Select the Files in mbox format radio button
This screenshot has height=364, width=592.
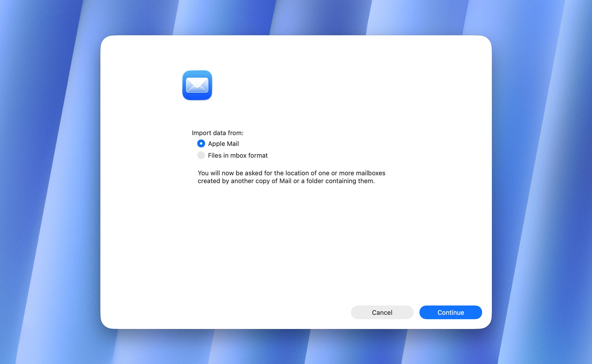[201, 155]
